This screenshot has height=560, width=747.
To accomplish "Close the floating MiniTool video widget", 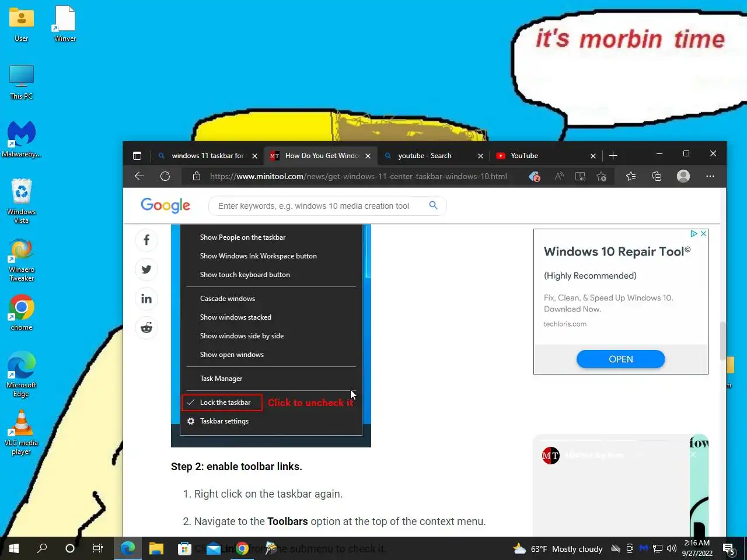I will point(692,454).
